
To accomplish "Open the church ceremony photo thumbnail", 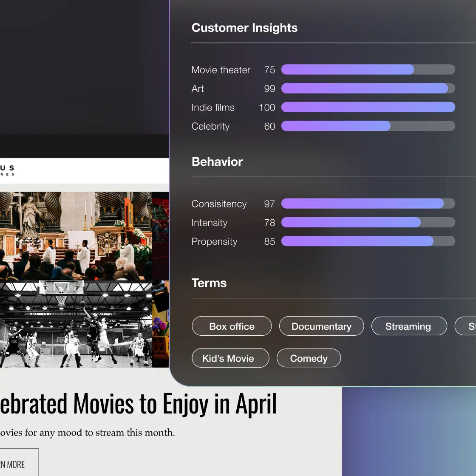I will pyautogui.click(x=76, y=236).
